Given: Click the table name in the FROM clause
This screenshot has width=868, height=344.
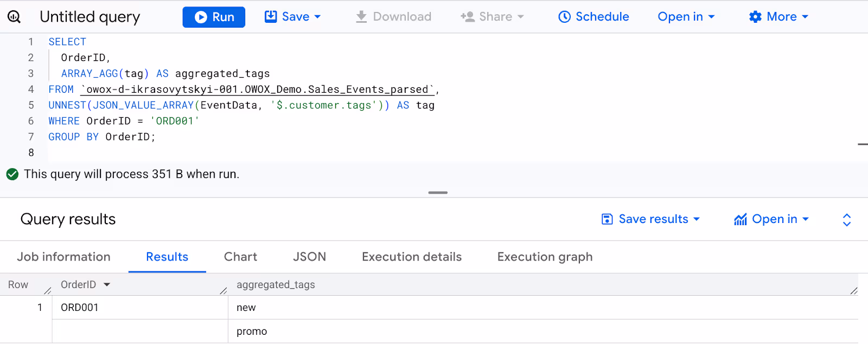Looking at the screenshot, I should click(x=258, y=90).
